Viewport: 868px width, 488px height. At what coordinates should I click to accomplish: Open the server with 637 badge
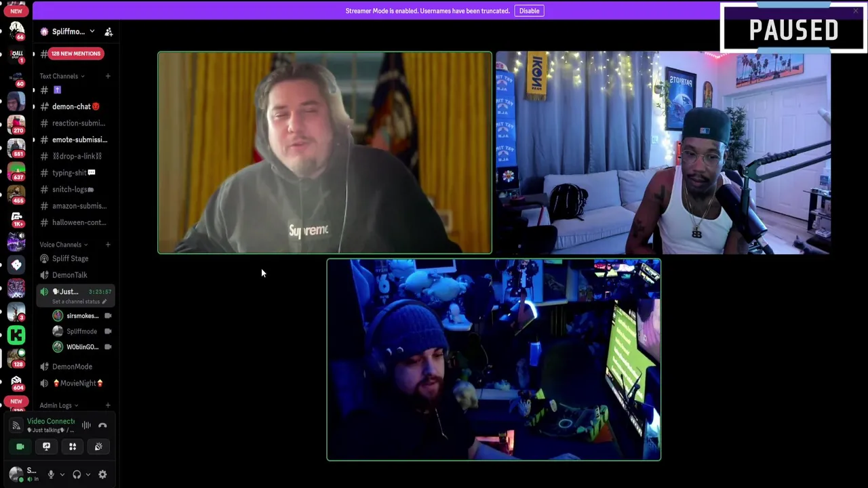tap(16, 171)
